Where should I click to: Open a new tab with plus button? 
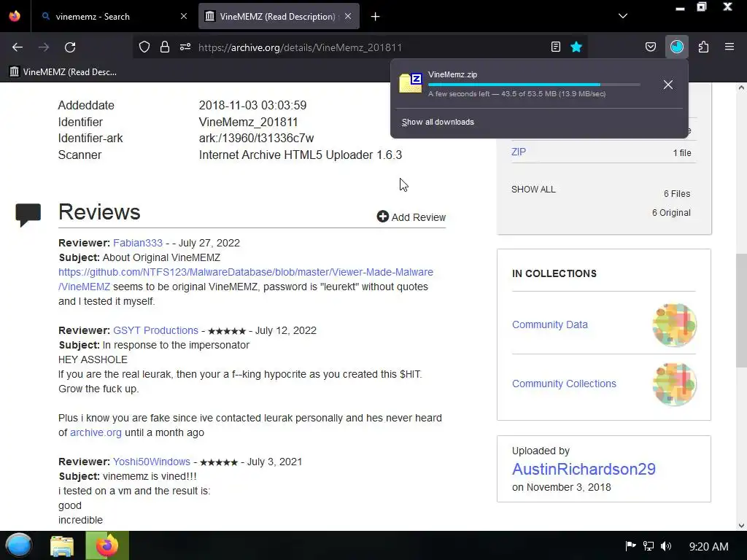(376, 17)
